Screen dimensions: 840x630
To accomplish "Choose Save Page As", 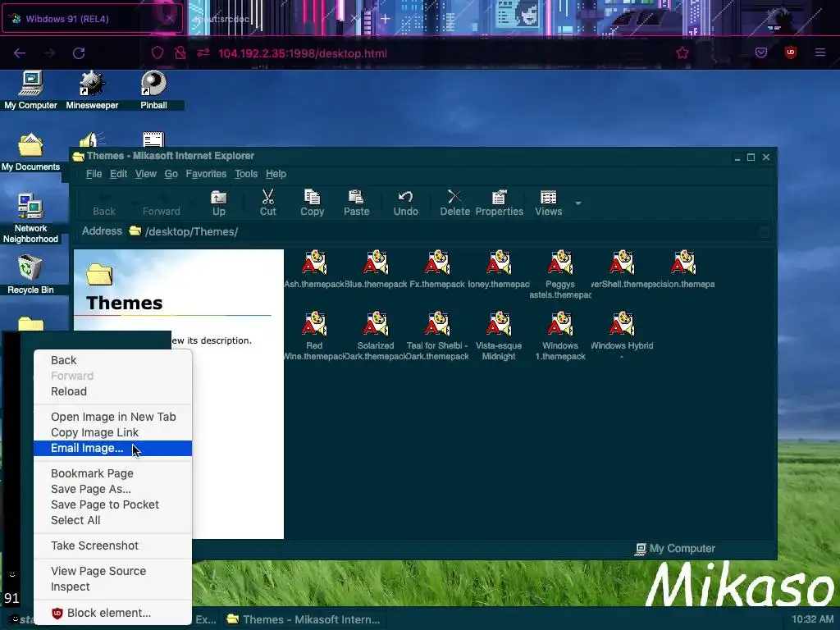I will coord(112,489).
